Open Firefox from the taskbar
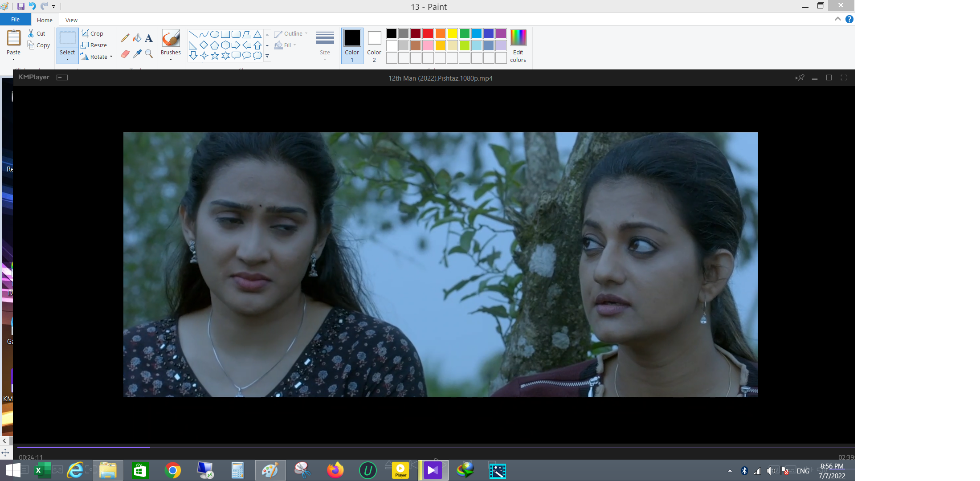Image resolution: width=980 pixels, height=481 pixels. click(335, 470)
